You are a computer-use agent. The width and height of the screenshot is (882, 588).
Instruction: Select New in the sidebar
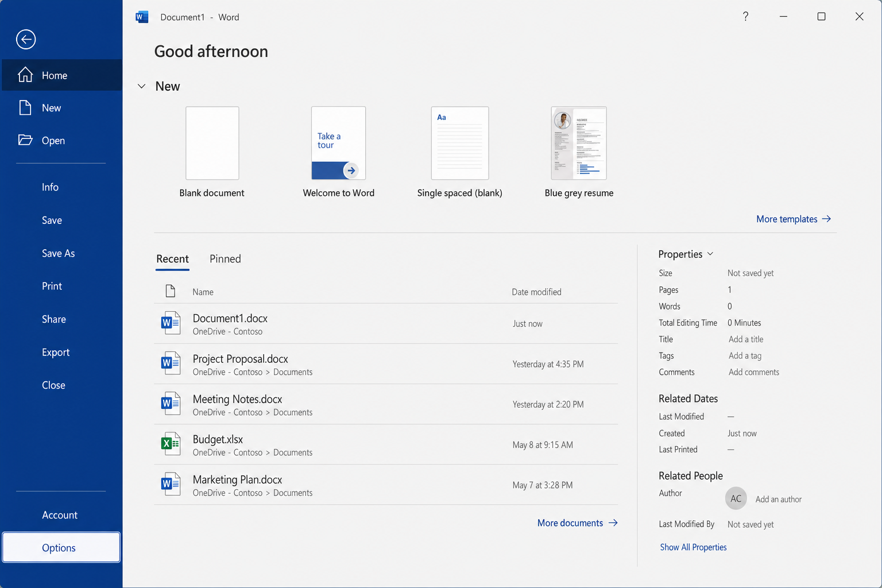(62, 108)
